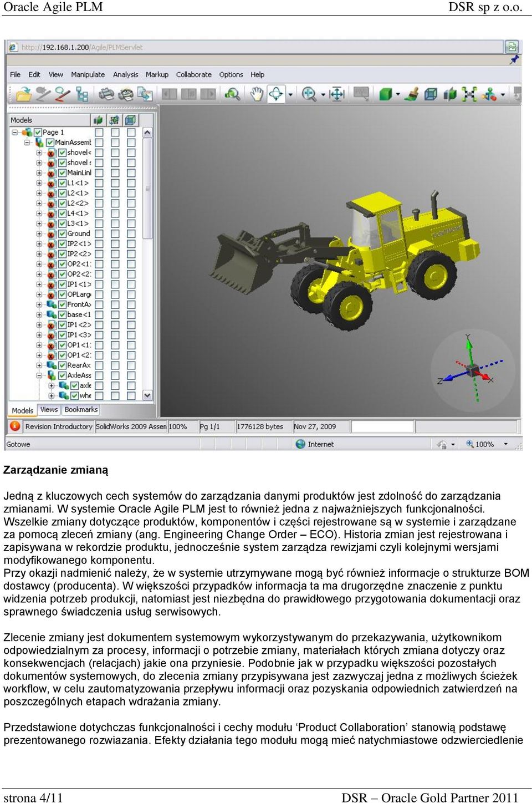Click the tree scrollbar up arrow

(x=147, y=133)
